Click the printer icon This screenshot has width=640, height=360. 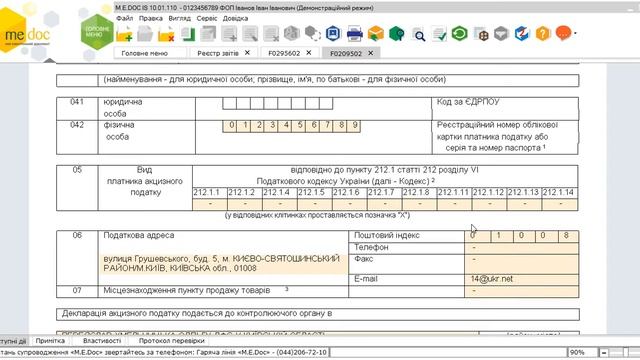354,34
